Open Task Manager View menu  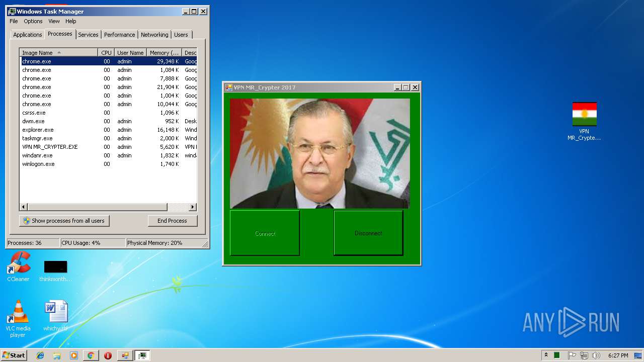[x=54, y=21]
